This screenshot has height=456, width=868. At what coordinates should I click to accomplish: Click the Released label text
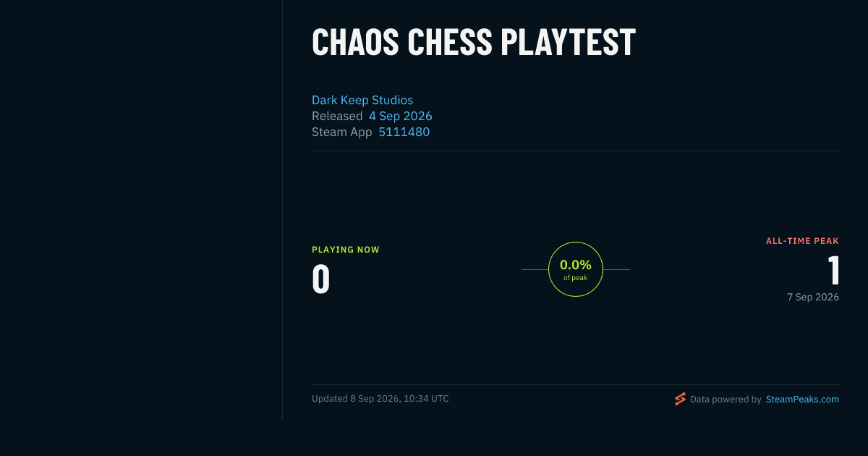tap(337, 116)
